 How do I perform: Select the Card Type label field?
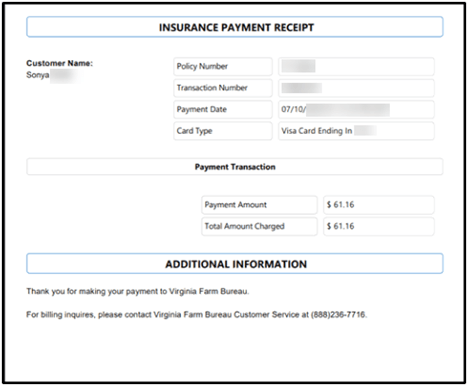point(223,131)
